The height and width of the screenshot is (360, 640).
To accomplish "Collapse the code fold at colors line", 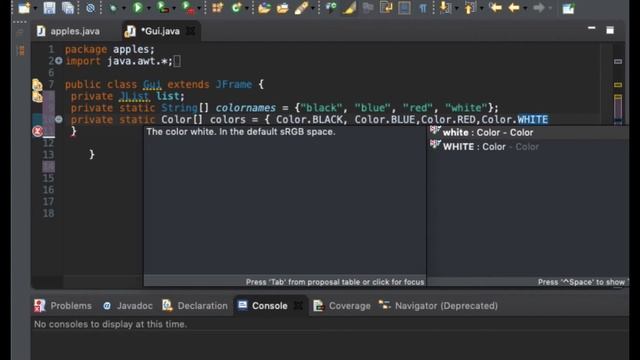I will click(59, 120).
